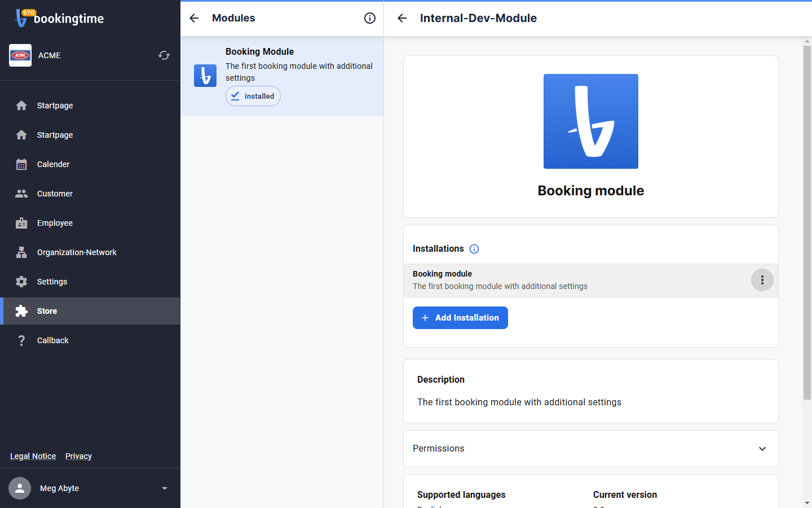Image resolution: width=812 pixels, height=508 pixels.
Task: Click the Callback question mark icon
Action: click(21, 340)
